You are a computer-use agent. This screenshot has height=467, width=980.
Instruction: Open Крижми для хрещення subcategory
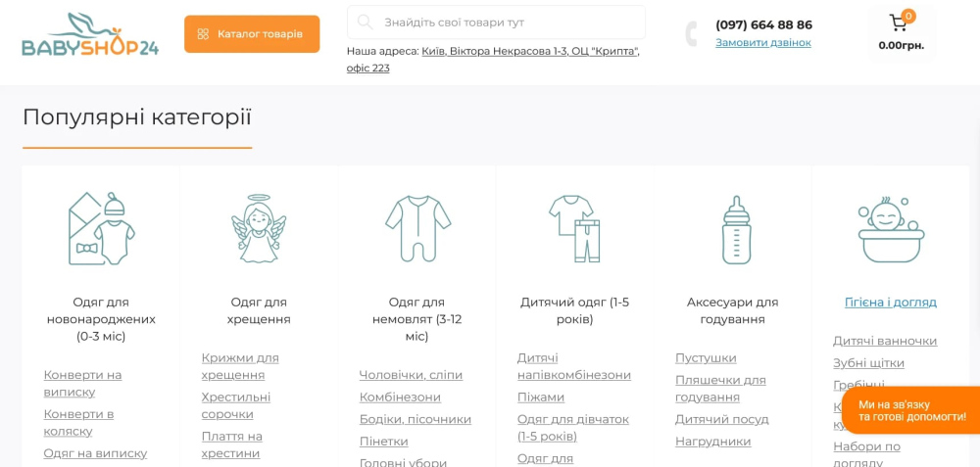240,366
